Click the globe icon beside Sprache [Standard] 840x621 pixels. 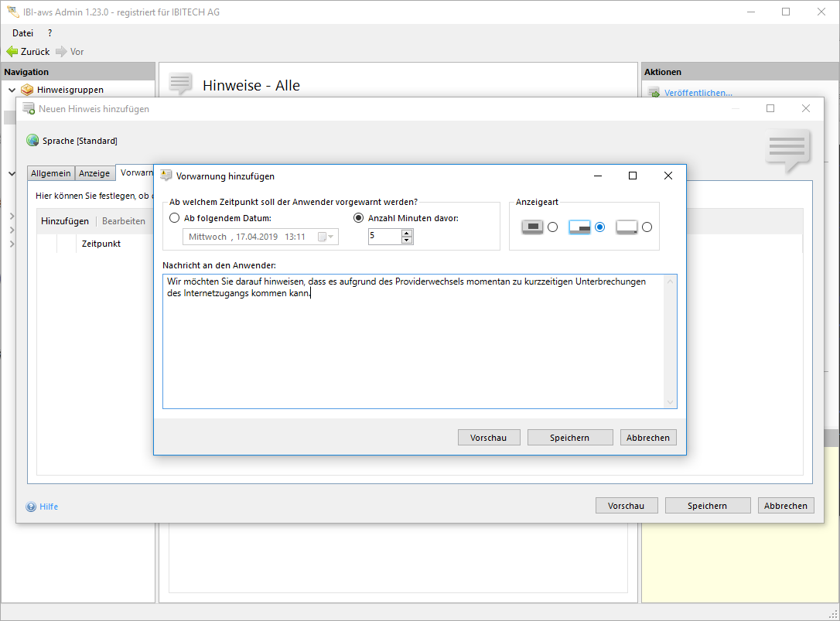[32, 141]
